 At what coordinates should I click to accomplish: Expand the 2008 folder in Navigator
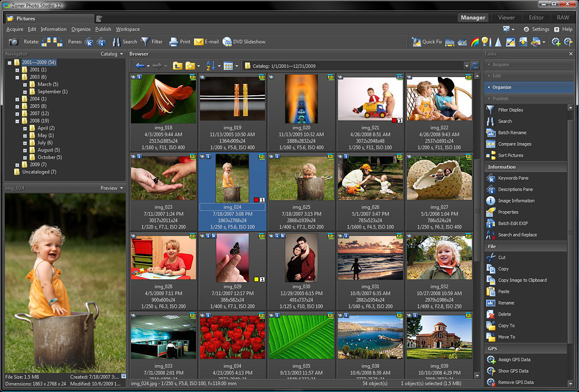coord(17,120)
